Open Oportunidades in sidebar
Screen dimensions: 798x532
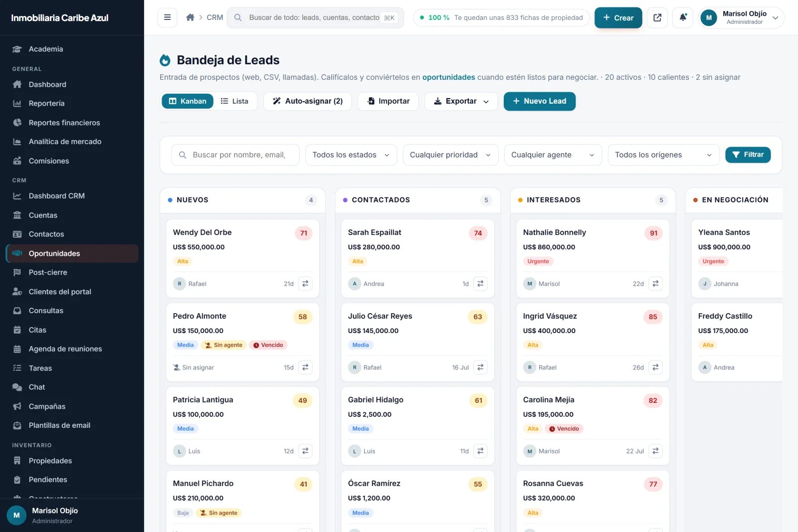[72, 253]
